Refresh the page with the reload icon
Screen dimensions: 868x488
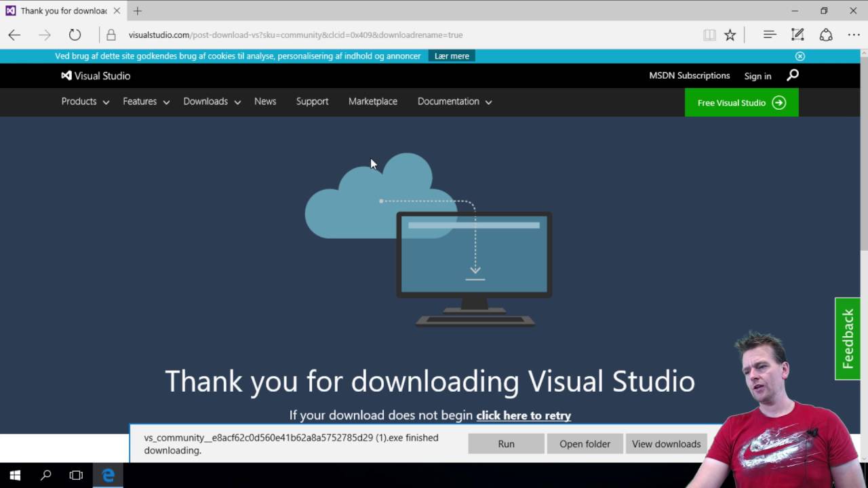[x=75, y=35]
